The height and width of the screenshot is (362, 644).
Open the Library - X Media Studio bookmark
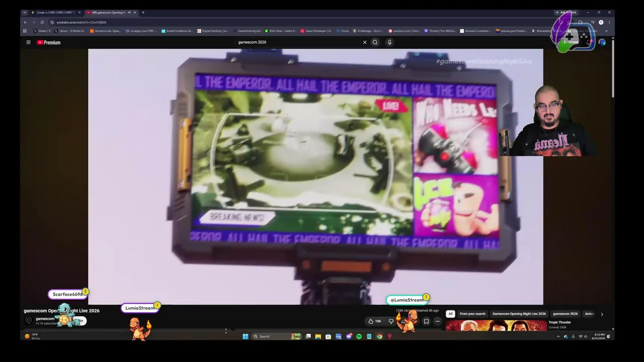click(x=70, y=31)
